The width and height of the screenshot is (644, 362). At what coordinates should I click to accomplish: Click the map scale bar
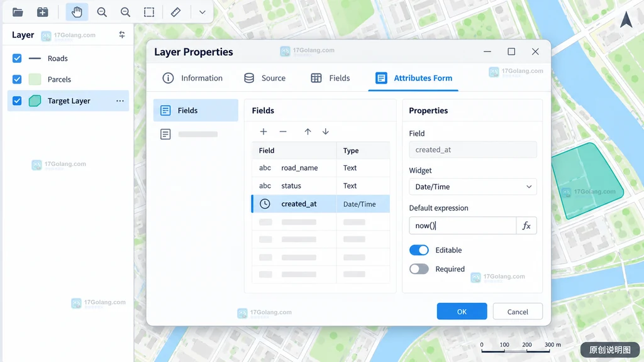pyautogui.click(x=521, y=348)
